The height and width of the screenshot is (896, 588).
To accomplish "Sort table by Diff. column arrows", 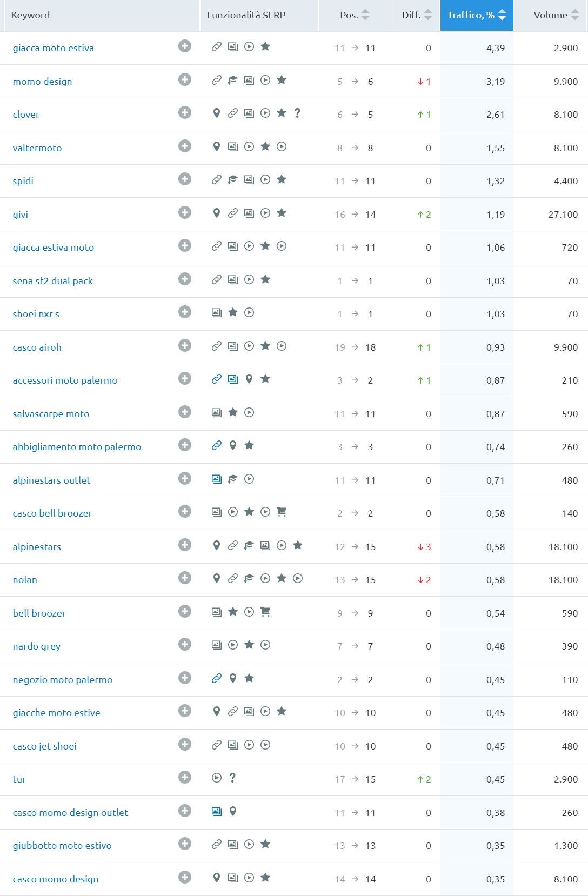I will point(428,15).
